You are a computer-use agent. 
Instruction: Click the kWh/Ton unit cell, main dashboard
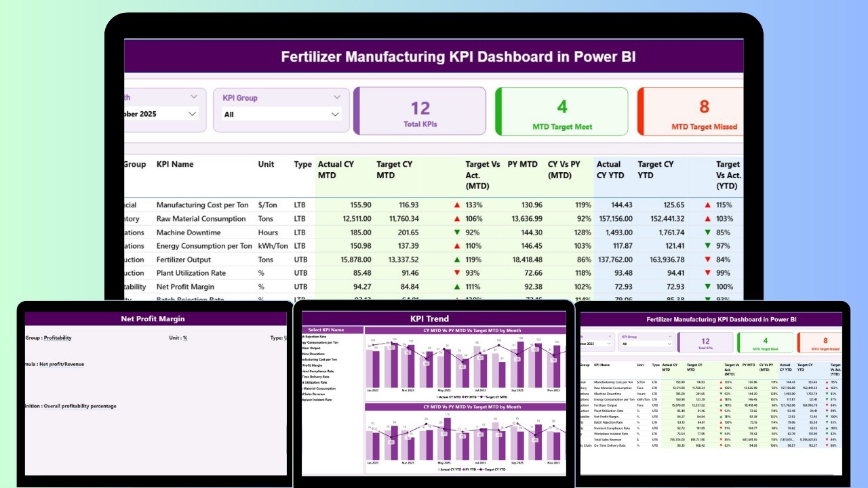pos(273,245)
